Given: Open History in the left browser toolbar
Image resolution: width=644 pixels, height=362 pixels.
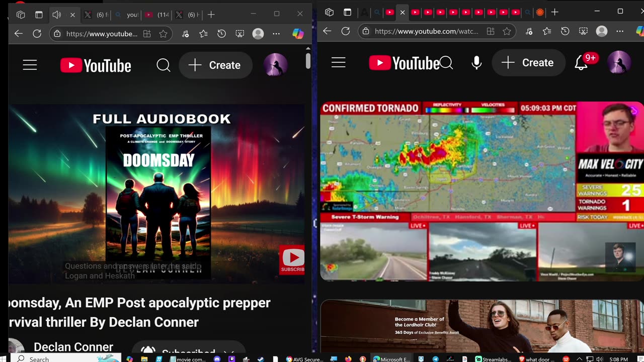Looking at the screenshot, I should pos(221,34).
